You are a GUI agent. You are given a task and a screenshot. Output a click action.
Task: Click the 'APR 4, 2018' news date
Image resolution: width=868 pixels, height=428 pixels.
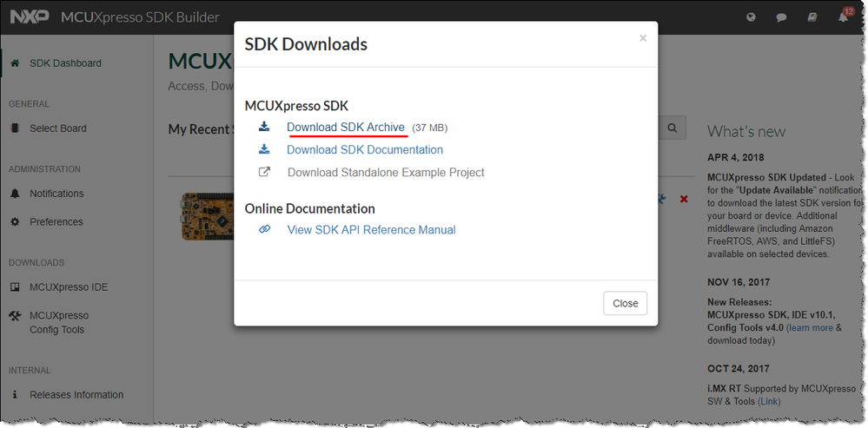tap(735, 158)
